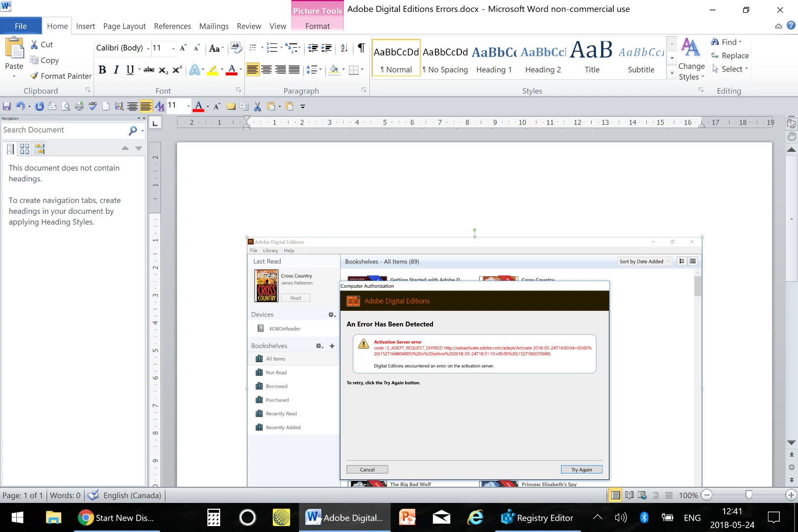Screen dimensions: 798x532
Task: Expand the Styles gallery More arrow
Action: tap(672, 73)
